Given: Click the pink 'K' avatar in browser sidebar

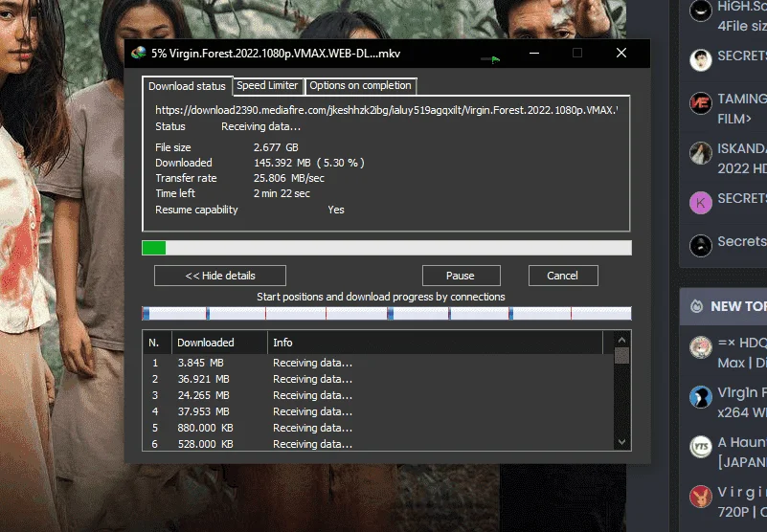Looking at the screenshot, I should click(701, 203).
